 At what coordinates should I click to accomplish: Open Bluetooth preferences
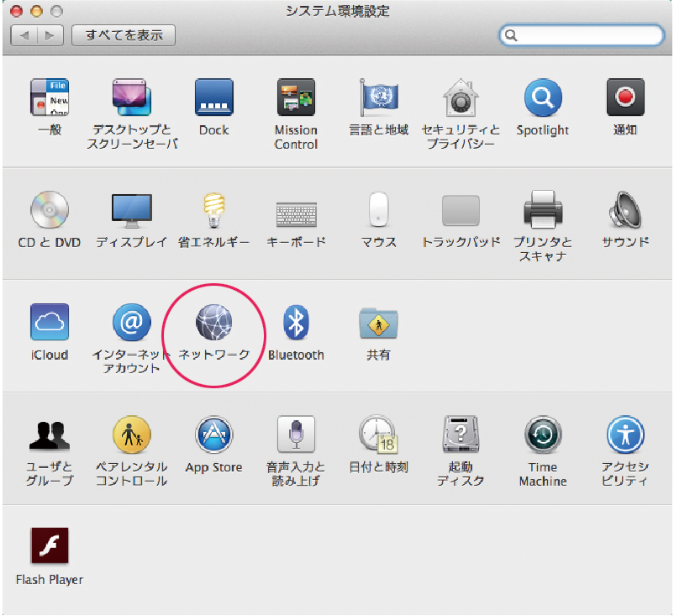click(296, 322)
